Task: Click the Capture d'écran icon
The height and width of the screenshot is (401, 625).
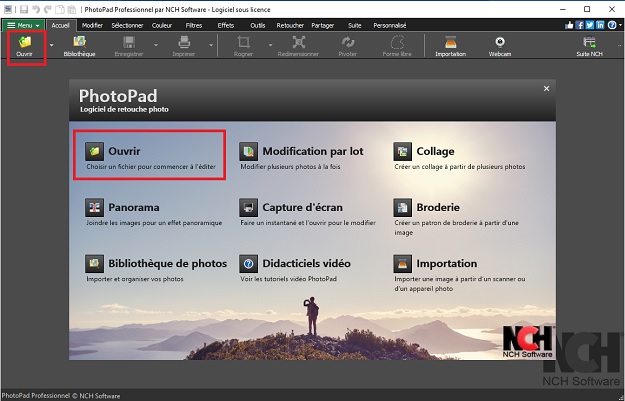Action: click(x=248, y=207)
